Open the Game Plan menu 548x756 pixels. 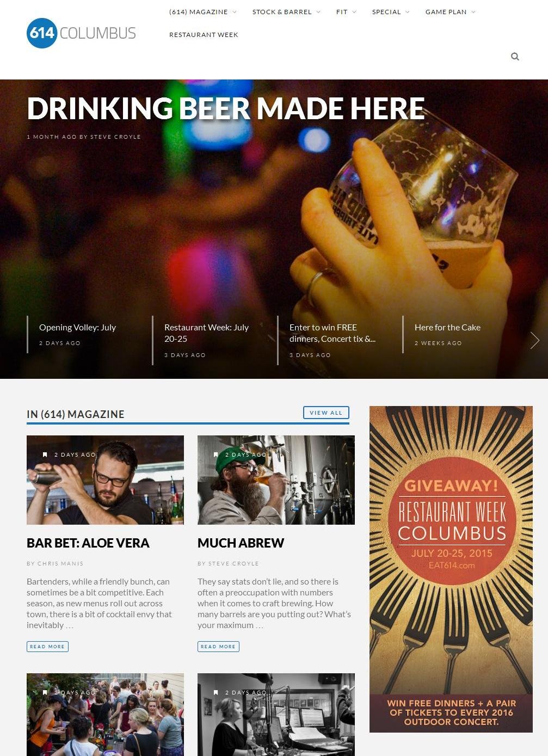(450, 12)
